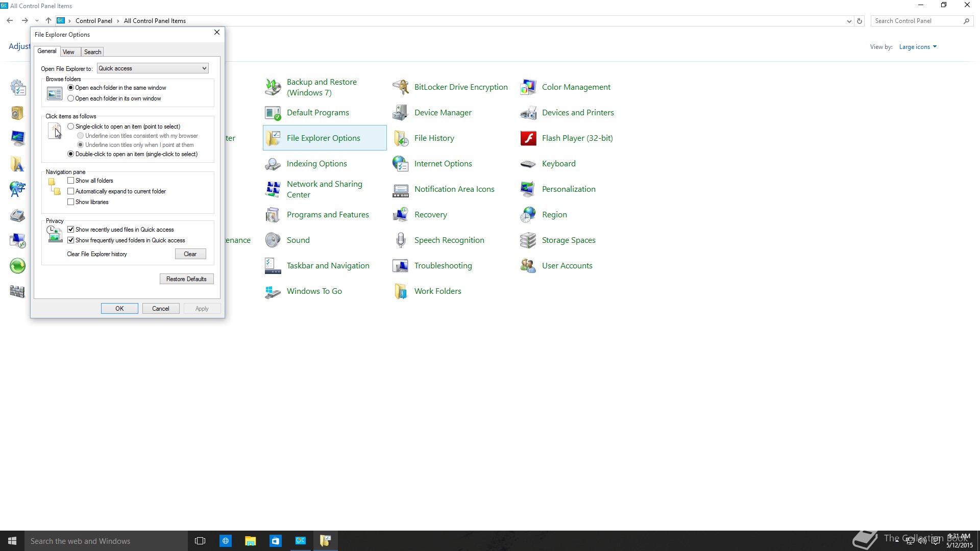This screenshot has height=551, width=980.
Task: Select Open each folder in its own window
Action: coord(71,98)
